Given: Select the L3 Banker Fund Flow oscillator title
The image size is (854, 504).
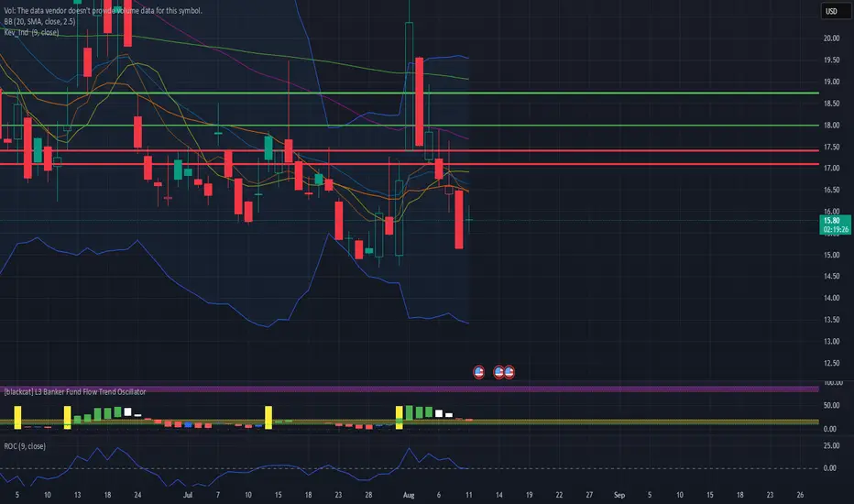Looking at the screenshot, I should (74, 392).
